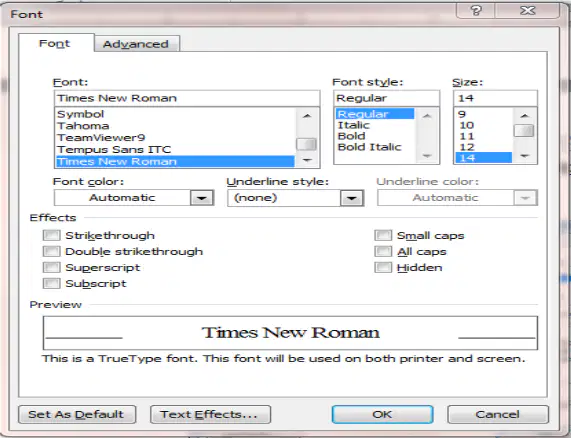571x438 pixels.
Task: Choose TeamViewer9 from the font list
Action: click(175, 138)
